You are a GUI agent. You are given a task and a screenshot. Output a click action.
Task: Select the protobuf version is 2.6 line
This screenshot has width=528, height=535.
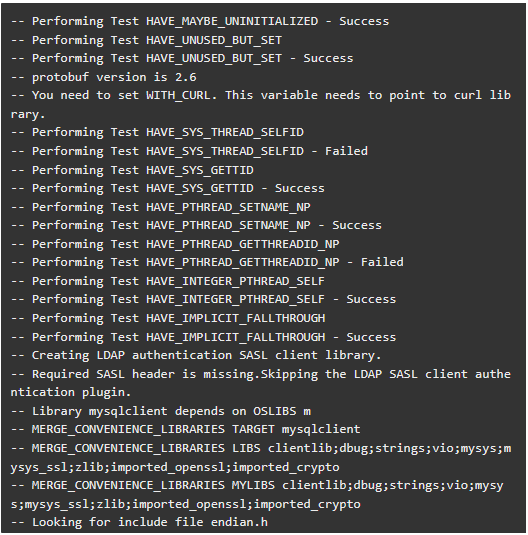[104, 77]
